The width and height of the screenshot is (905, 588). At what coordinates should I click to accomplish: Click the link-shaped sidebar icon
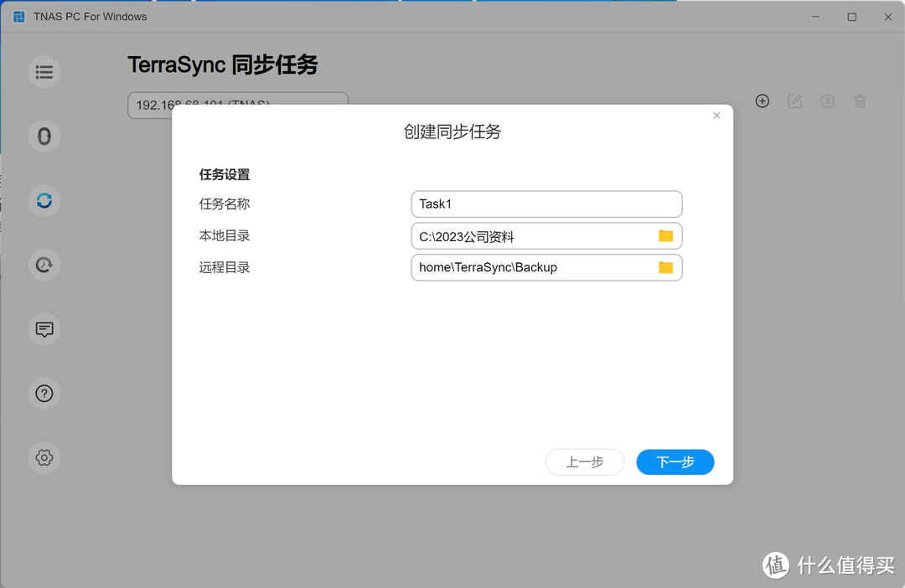point(44,136)
